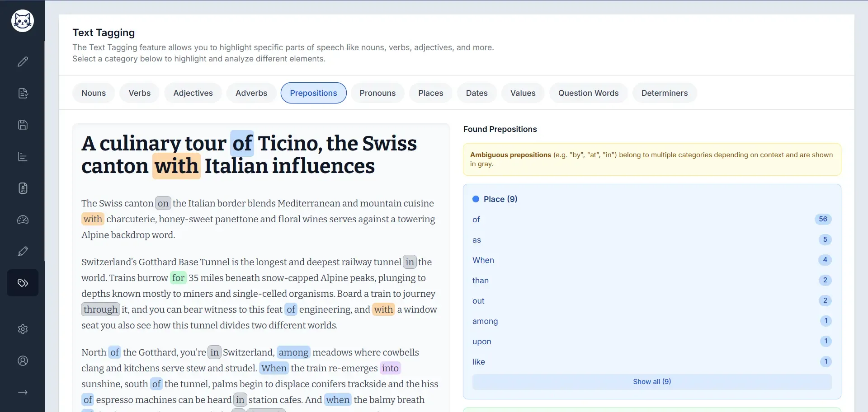This screenshot has width=868, height=412.
Task: Click the 'of' row in Place list
Action: pyautogui.click(x=652, y=220)
